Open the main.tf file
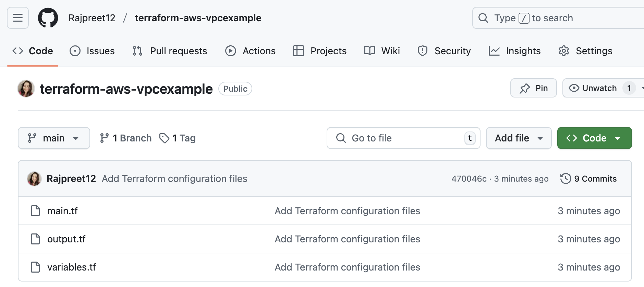This screenshot has height=287, width=644. 62,211
